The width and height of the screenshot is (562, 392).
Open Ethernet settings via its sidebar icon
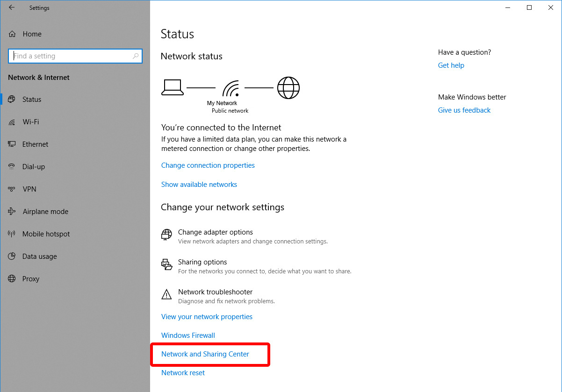click(x=12, y=144)
